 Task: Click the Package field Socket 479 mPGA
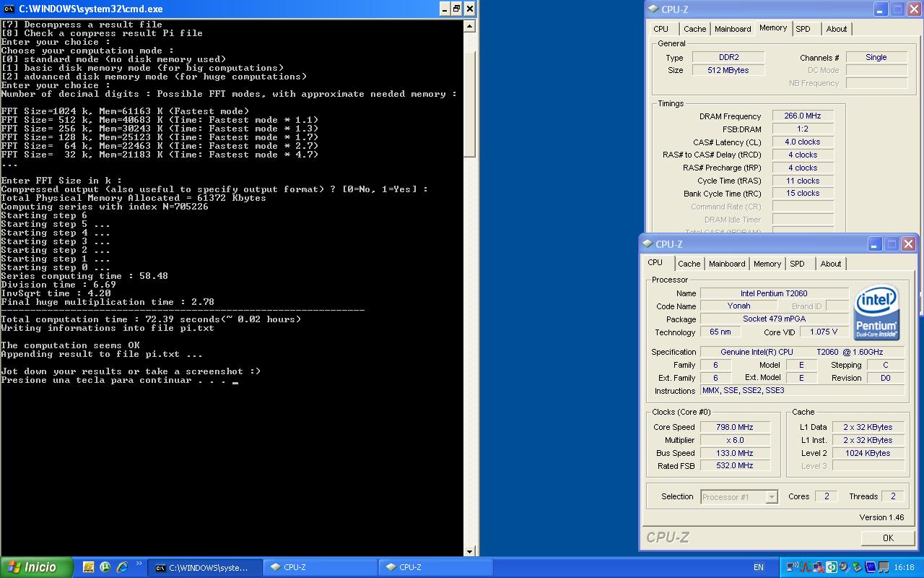point(774,319)
